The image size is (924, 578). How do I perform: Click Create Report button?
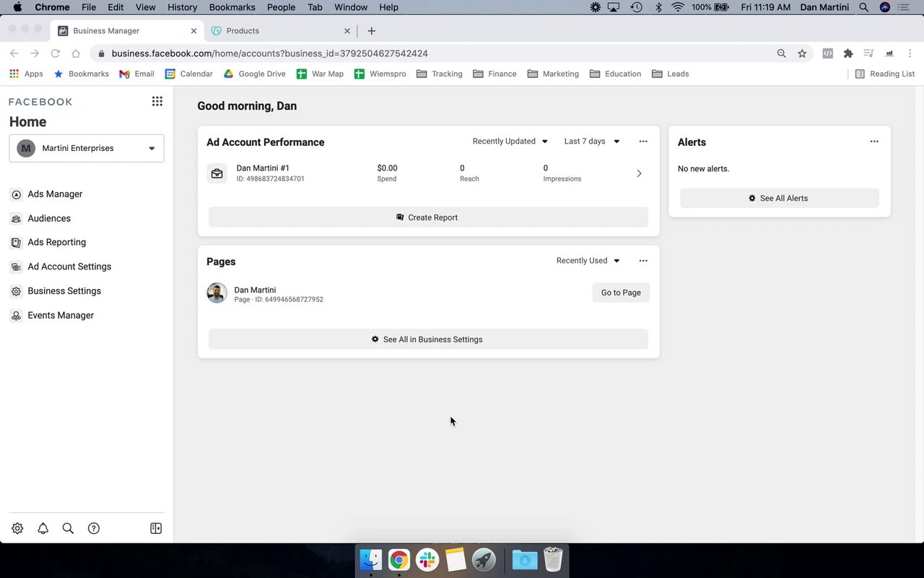coord(428,217)
